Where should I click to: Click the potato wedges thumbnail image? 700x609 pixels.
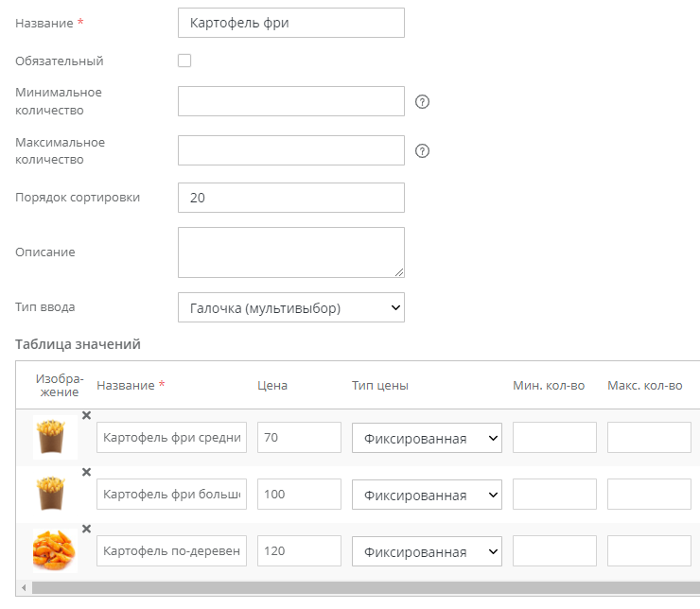point(55,551)
